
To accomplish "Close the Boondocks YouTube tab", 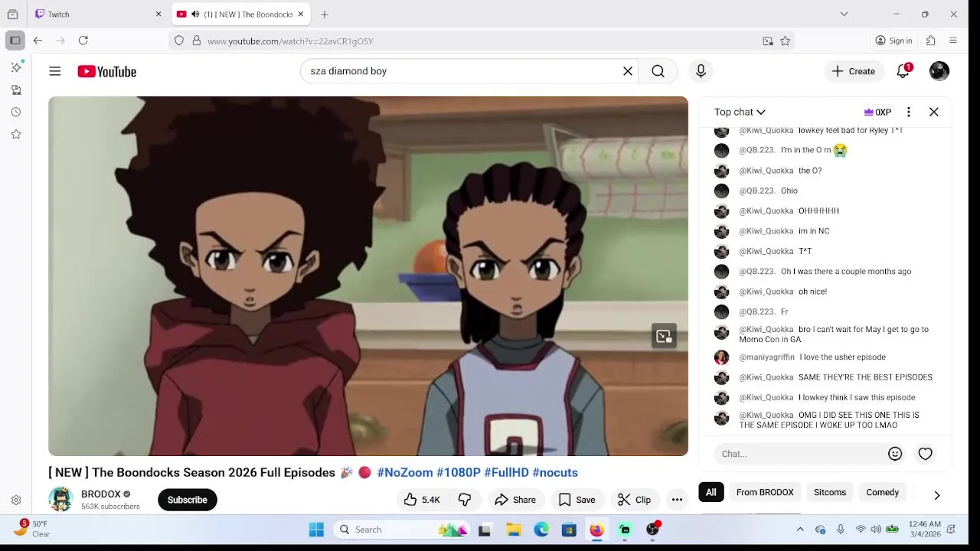I will 301,14.
